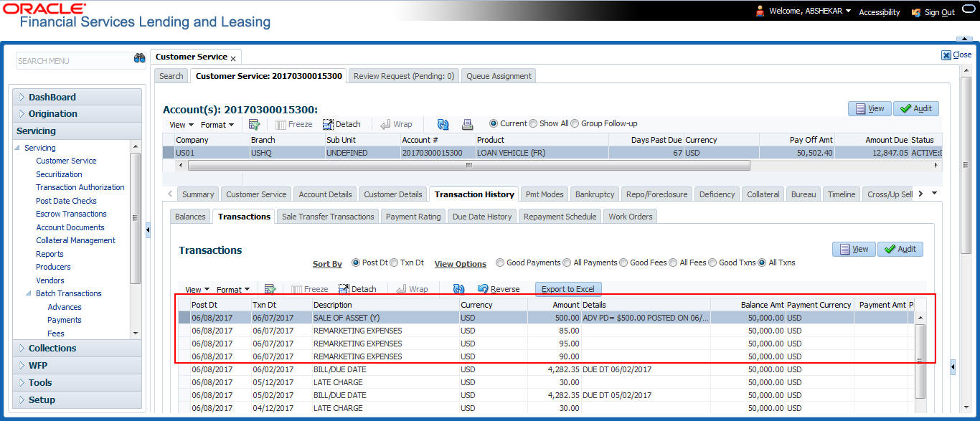Select All Txns view option
The image size is (980, 421).
(x=762, y=262)
